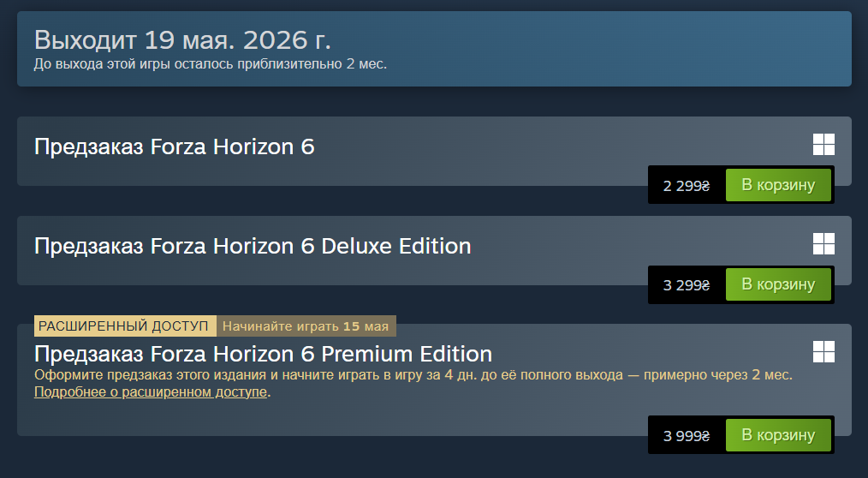The width and height of the screenshot is (868, 478).
Task: Click the 'Выходит 19 мая. 2026 г.' heading
Action: pyautogui.click(x=182, y=39)
